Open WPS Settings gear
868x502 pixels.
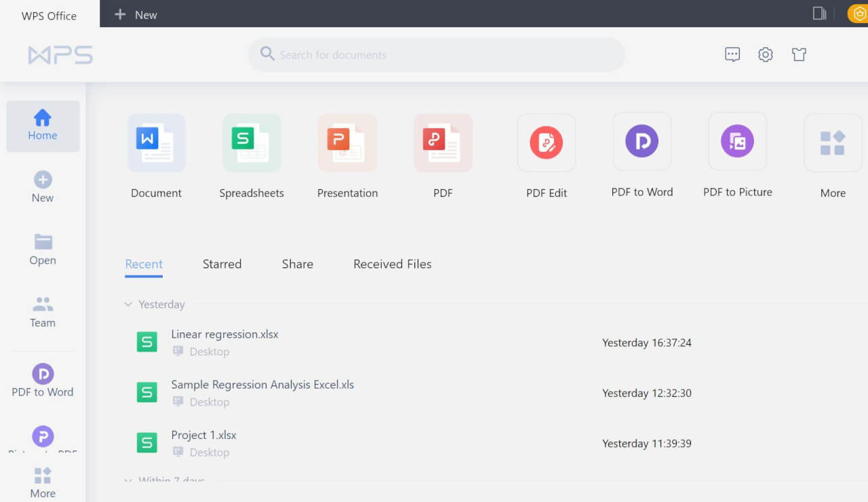pos(766,54)
